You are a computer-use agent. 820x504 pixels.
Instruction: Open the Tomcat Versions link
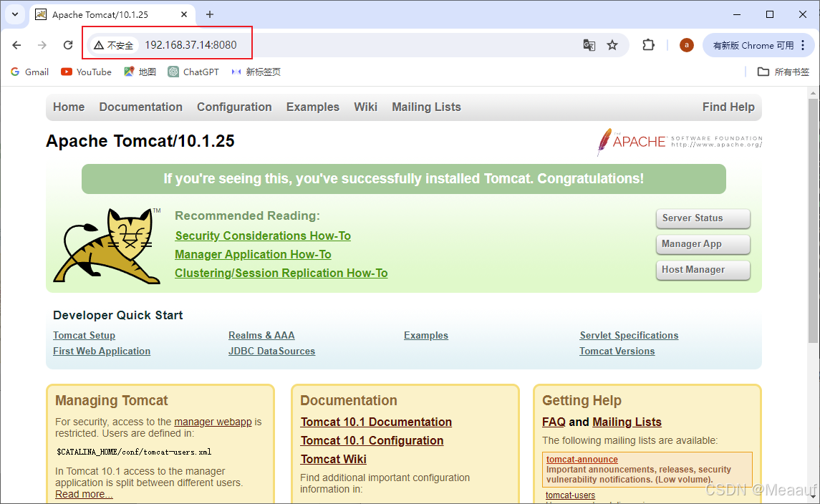tap(617, 352)
